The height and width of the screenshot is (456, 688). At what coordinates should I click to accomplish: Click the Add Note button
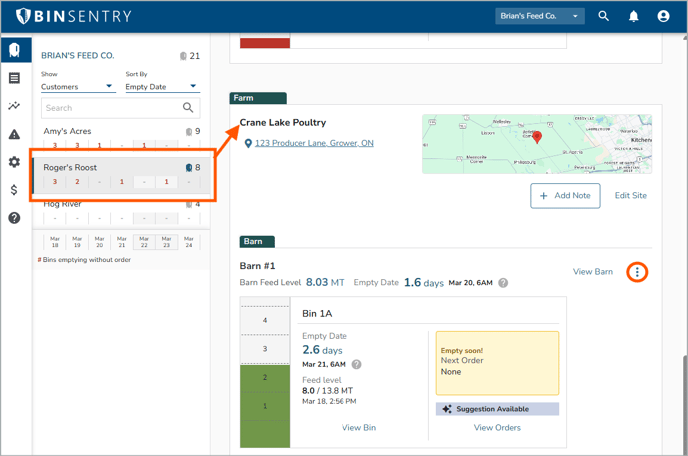click(565, 196)
